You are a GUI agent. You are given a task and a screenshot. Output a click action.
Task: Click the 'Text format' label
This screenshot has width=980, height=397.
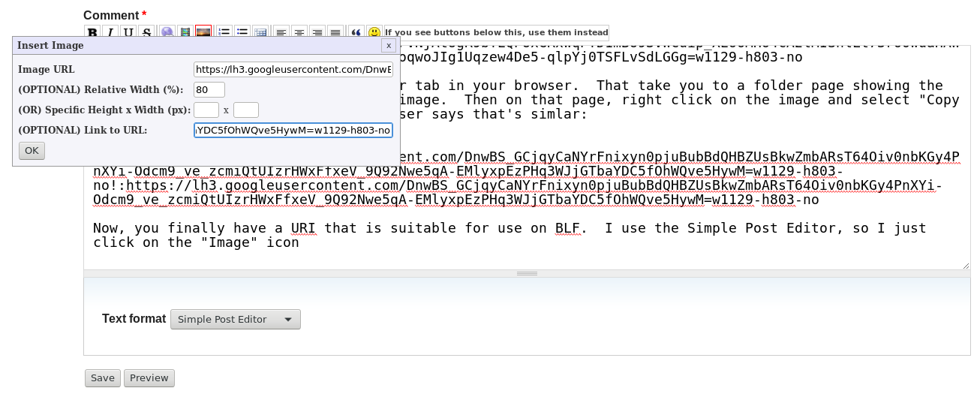134,319
